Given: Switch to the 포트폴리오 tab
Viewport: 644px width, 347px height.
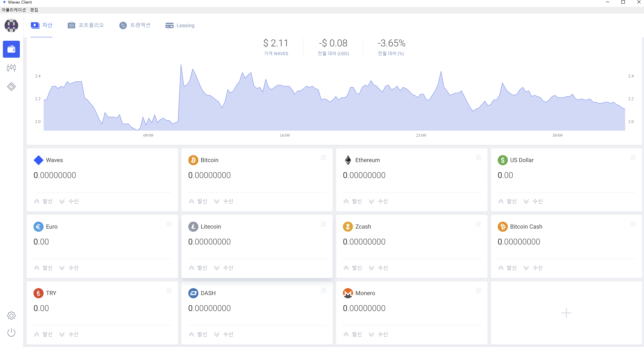Looking at the screenshot, I should [86, 25].
